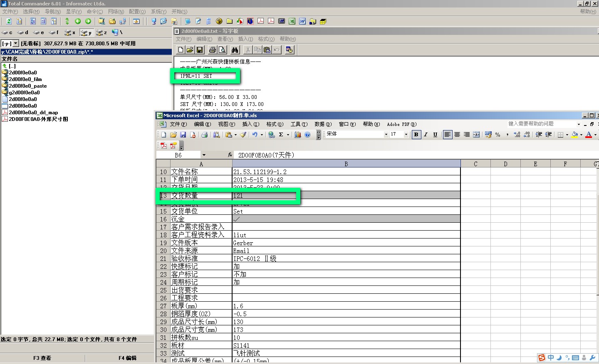Open Total Commander 配置(O) menu
The height and width of the screenshot is (364, 599).
pyautogui.click(x=137, y=12)
